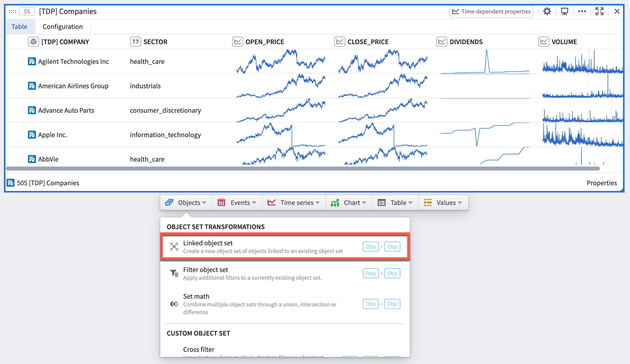Viewport: 630px width, 364px height.
Task: Click the horizontal table scrollbar
Action: pyautogui.click(x=303, y=169)
